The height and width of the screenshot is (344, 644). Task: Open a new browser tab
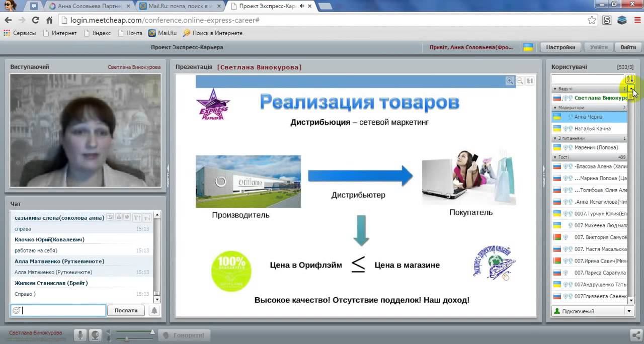tap(325, 7)
